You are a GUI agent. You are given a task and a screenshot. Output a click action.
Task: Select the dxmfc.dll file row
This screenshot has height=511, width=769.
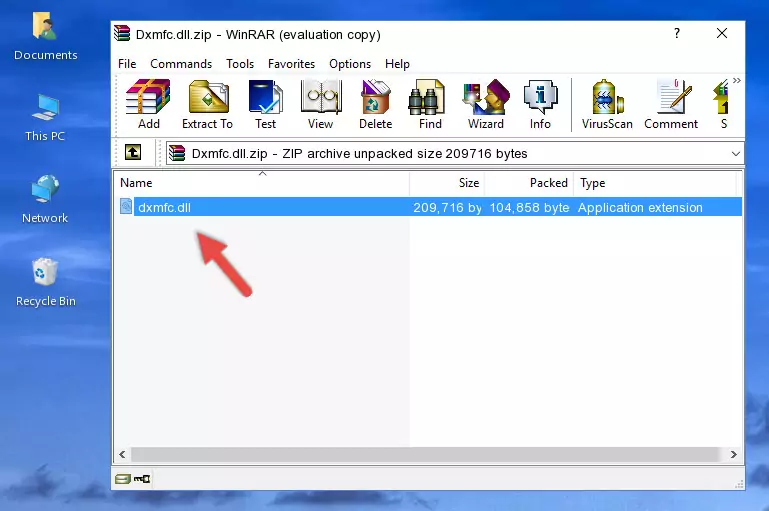(430, 207)
